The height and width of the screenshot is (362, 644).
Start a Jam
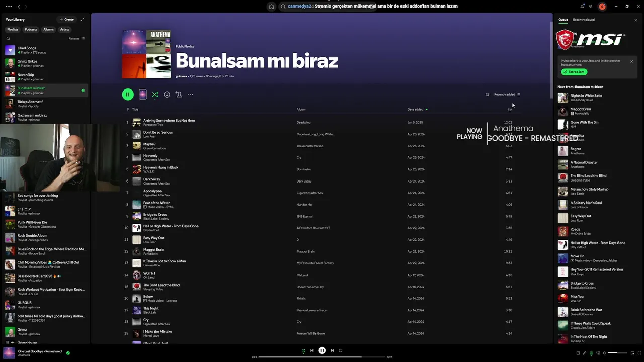pyautogui.click(x=574, y=72)
